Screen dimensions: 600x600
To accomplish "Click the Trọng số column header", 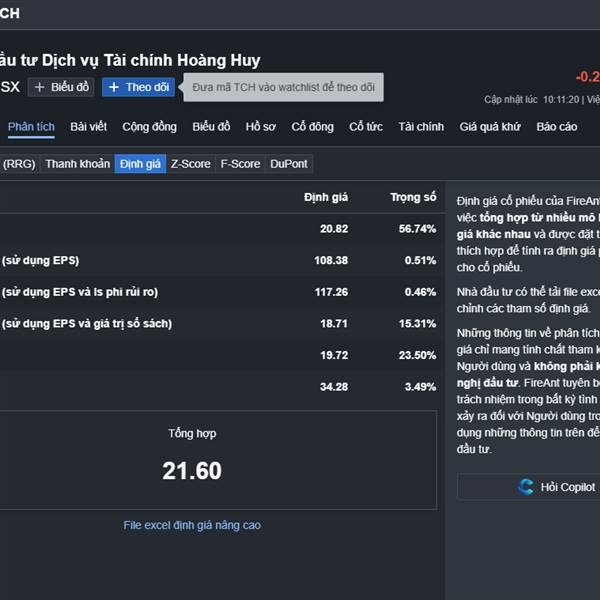I will [x=413, y=197].
